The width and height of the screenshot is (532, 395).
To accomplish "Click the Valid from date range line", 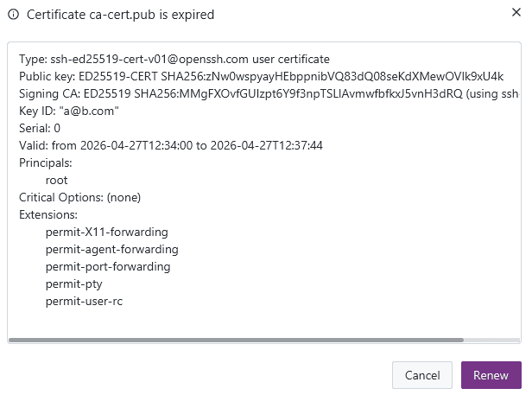I will point(171,146).
